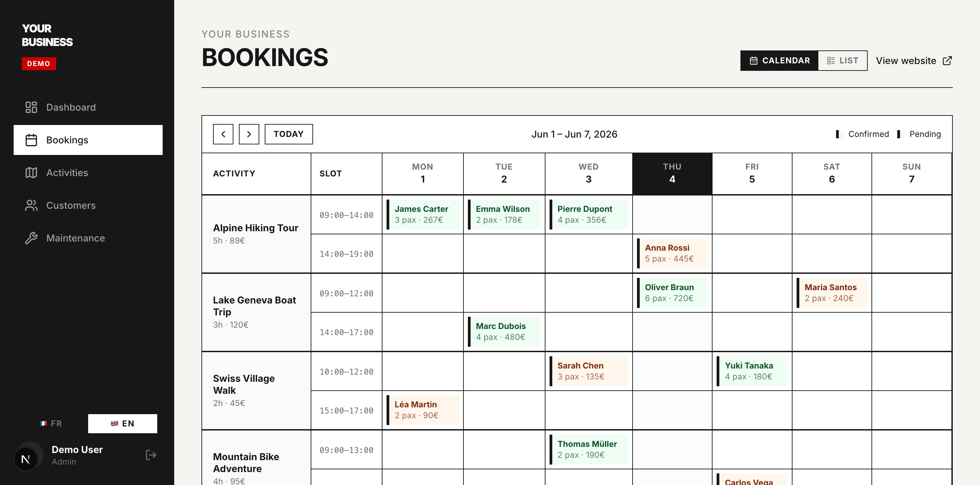Viewport: 980px width, 485px height.
Task: Select the highlighted THU 4 column header
Action: pos(672,174)
